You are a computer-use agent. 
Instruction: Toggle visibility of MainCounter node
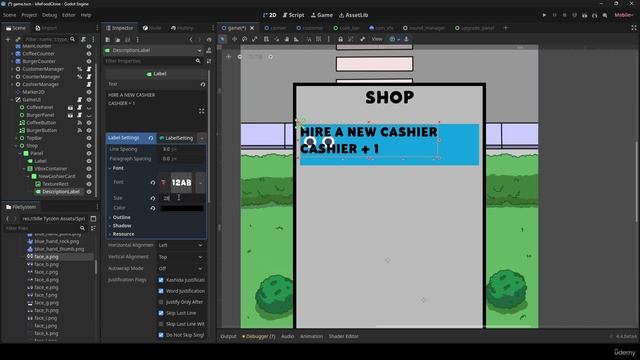89,46
